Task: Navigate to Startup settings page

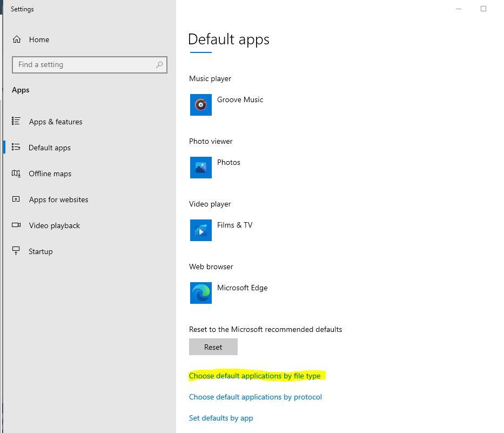Action: click(x=41, y=251)
